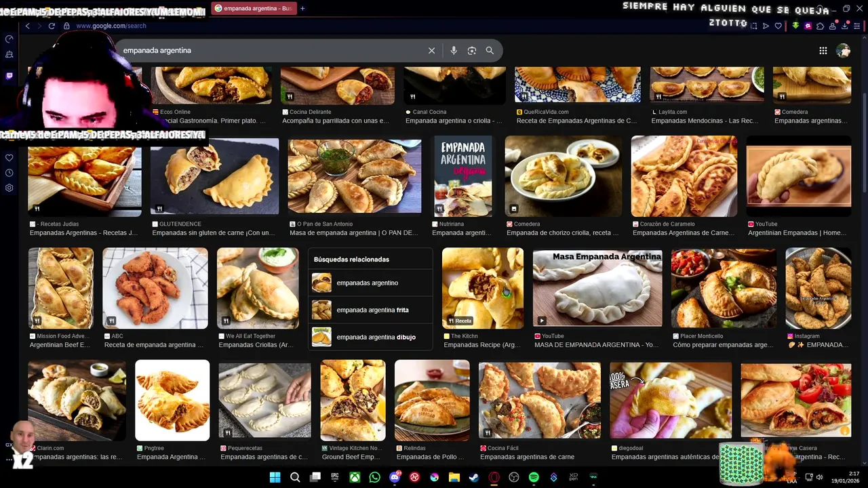868x488 pixels.
Task: Start voice search with the microphone icon
Action: tap(454, 51)
